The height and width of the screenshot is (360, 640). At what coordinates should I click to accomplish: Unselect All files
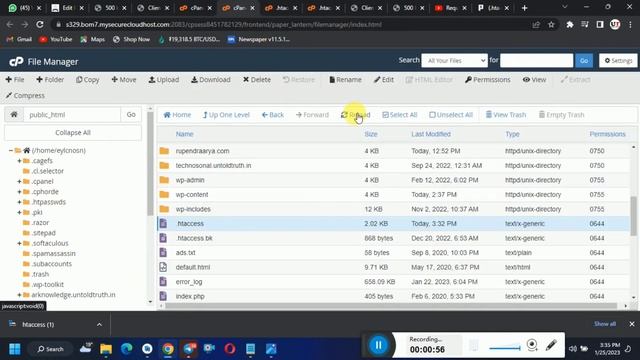tap(451, 115)
